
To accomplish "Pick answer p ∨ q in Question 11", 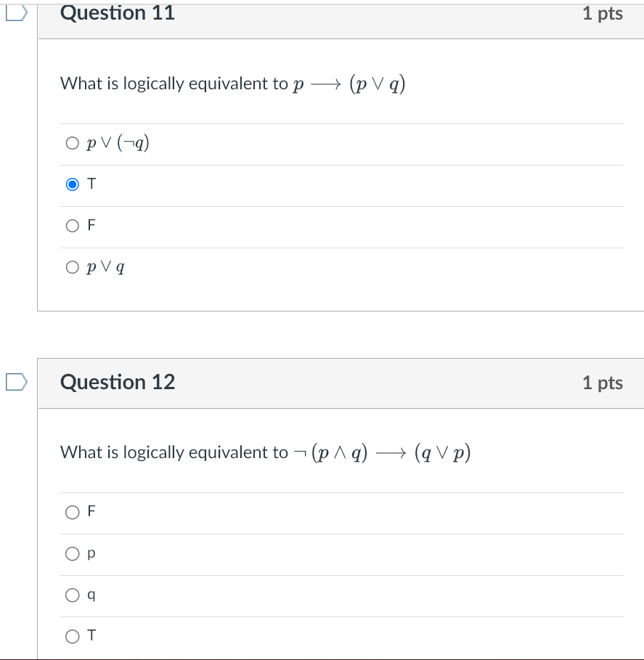I will [73, 266].
